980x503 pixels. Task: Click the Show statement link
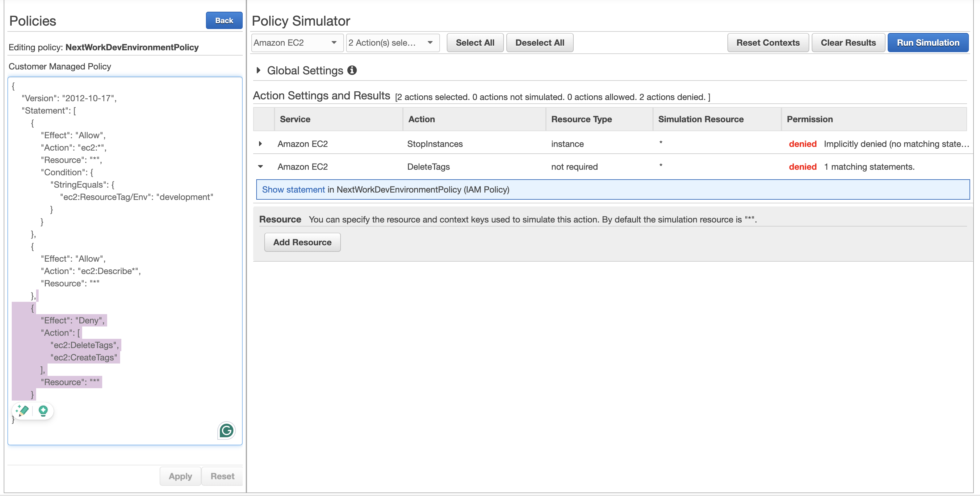click(293, 189)
